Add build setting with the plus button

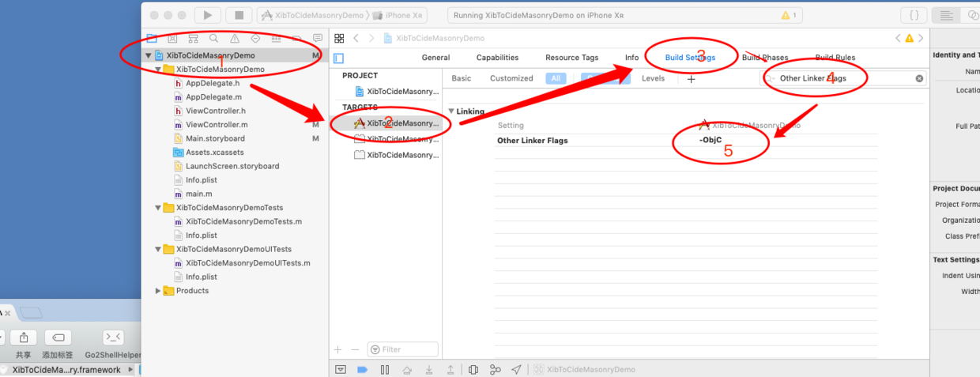click(691, 79)
